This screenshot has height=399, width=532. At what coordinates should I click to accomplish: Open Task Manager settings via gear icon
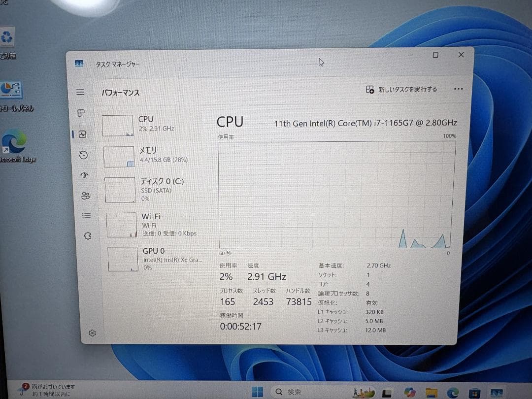[92, 332]
